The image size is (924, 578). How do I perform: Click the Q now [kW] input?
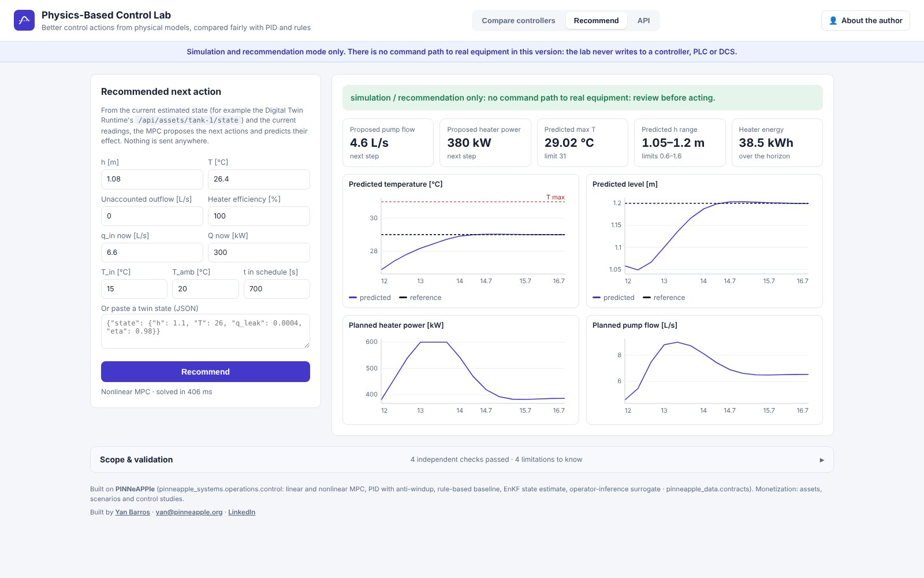point(259,253)
